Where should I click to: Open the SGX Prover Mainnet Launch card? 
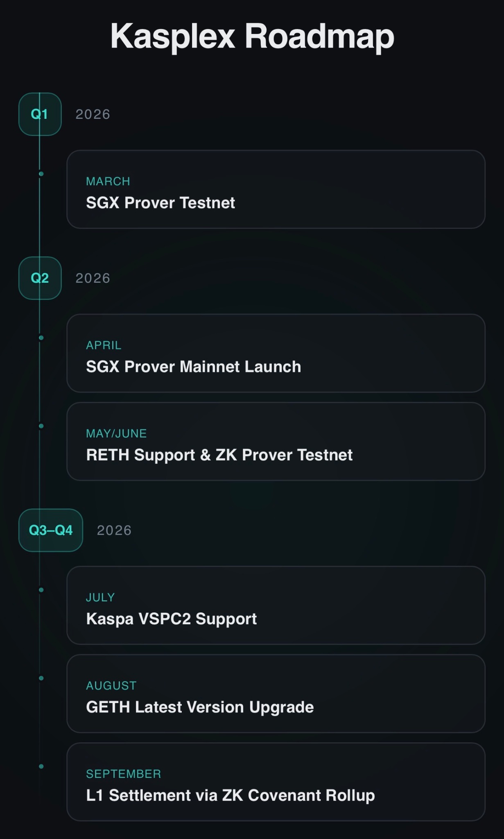[276, 353]
